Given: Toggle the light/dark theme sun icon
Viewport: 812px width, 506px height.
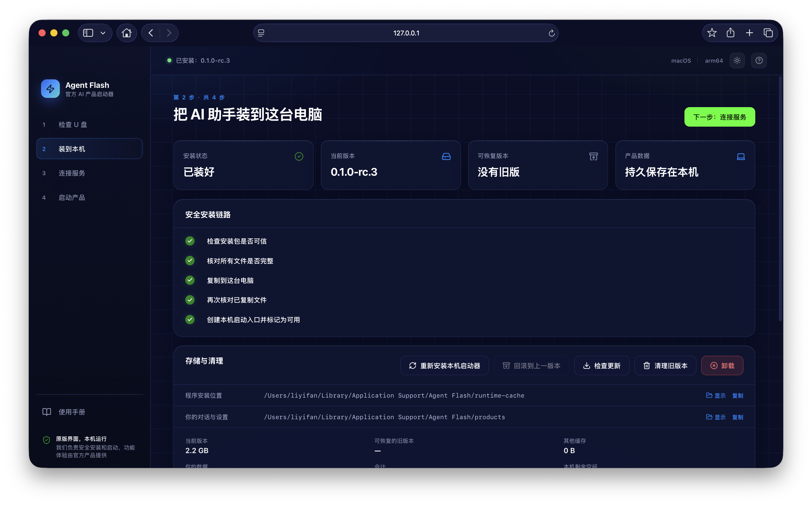Looking at the screenshot, I should click(x=737, y=61).
